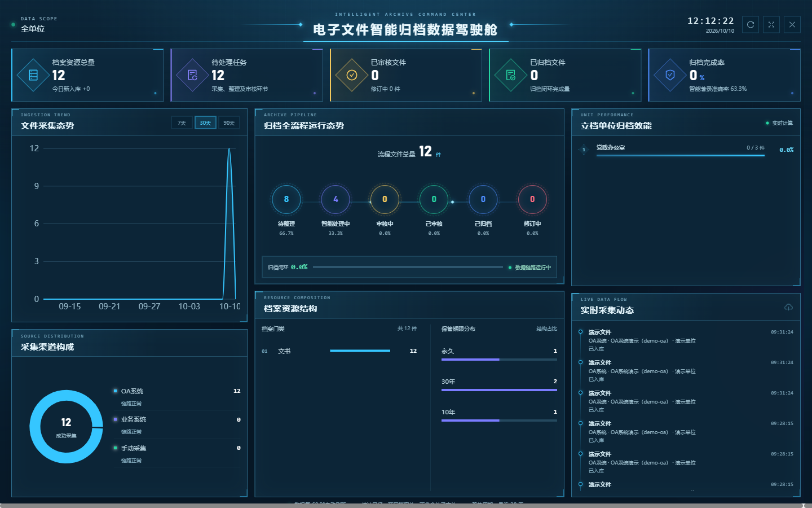Screen dimensions: 812x508
Task: Click the 流程文件总量 12 件 total
Action: pyautogui.click(x=409, y=152)
